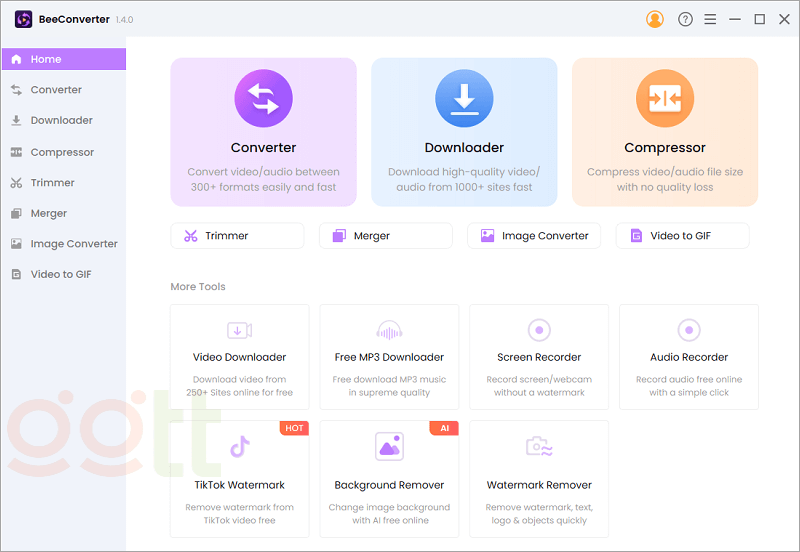
Task: Open Free MP3 Downloader headphones card
Action: click(x=389, y=355)
